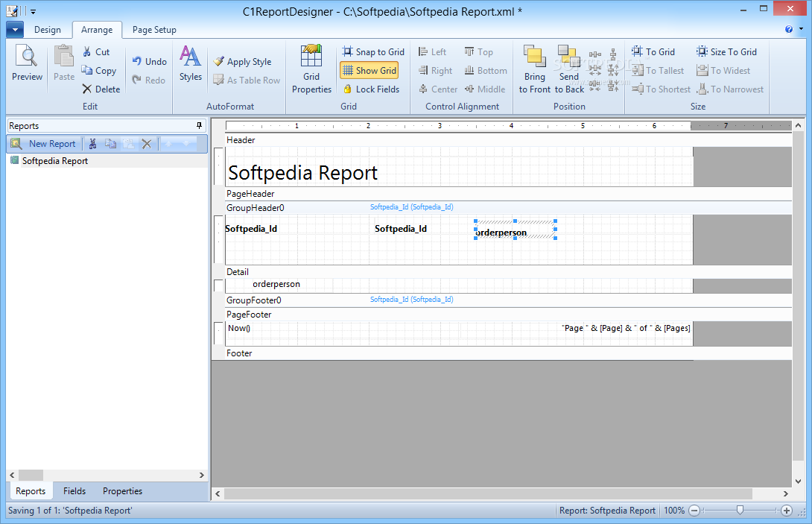Select the Arrange ribbon tab
The width and height of the screenshot is (812, 524).
pos(97,30)
